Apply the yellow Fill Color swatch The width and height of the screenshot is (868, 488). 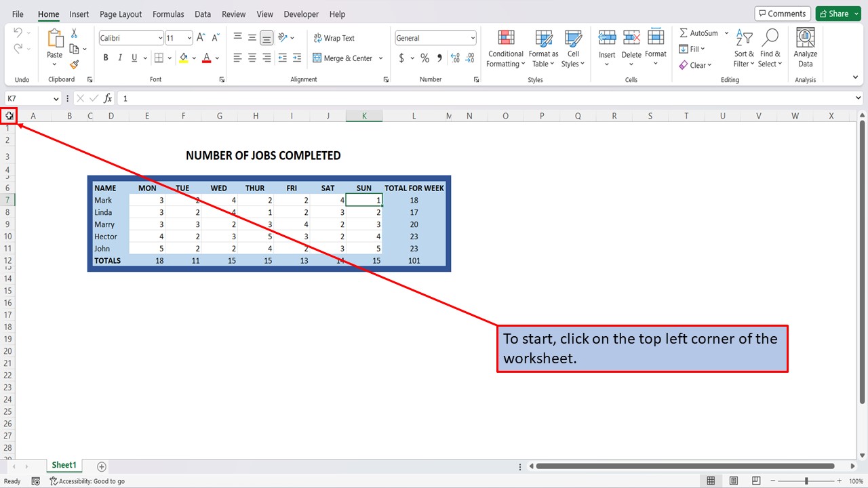coord(184,58)
